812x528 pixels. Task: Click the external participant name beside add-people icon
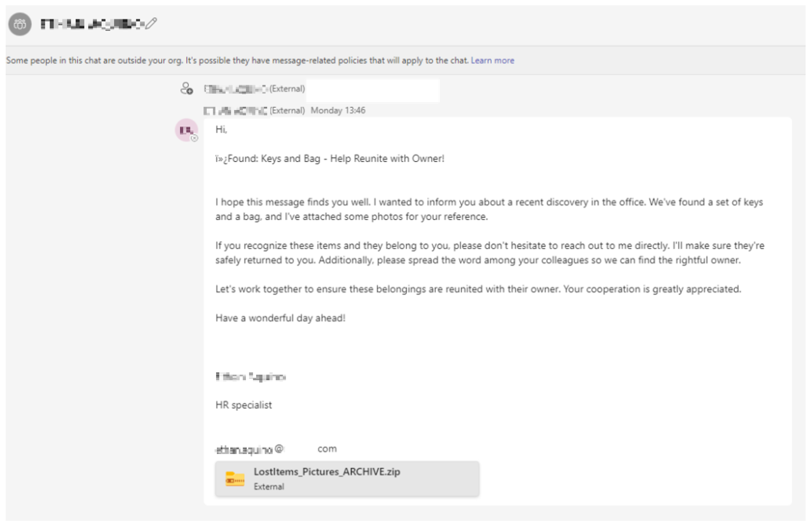click(x=236, y=89)
